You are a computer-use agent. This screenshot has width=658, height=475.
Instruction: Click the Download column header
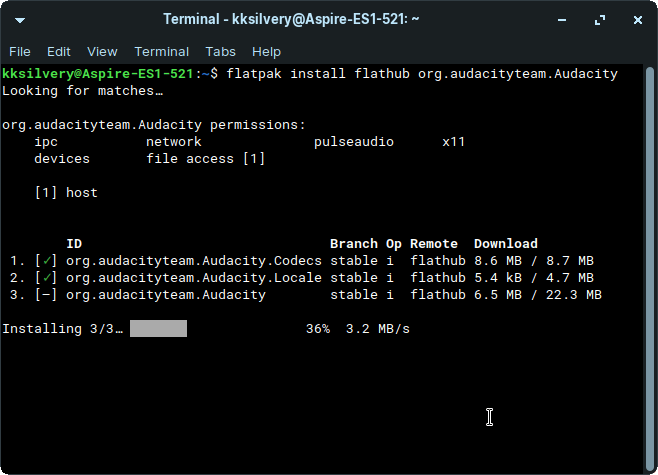click(x=505, y=244)
